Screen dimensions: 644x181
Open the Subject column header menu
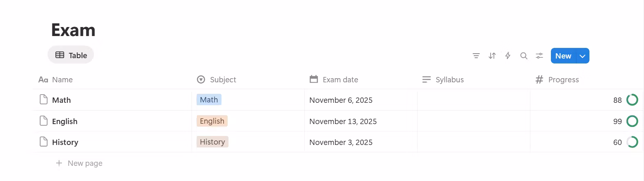[x=223, y=79]
